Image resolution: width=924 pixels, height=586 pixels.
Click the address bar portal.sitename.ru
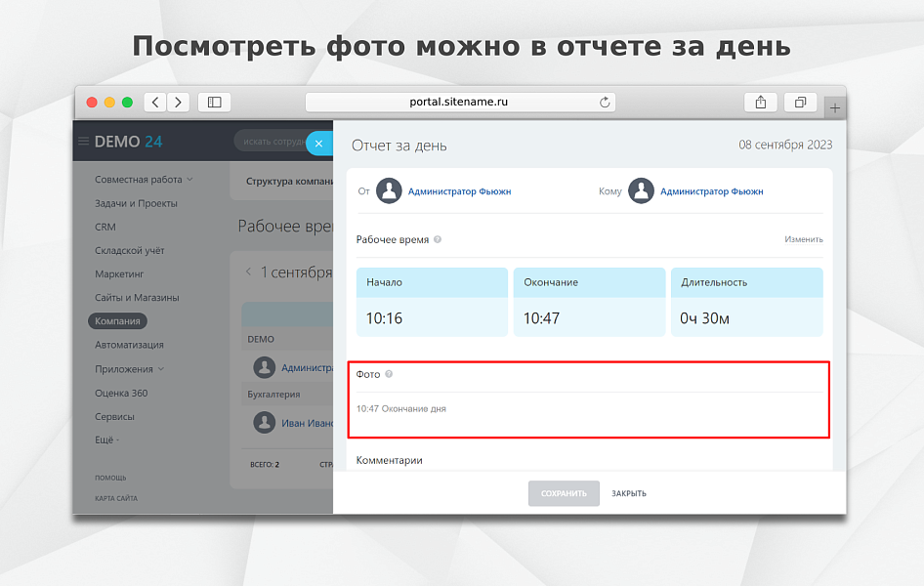click(460, 102)
